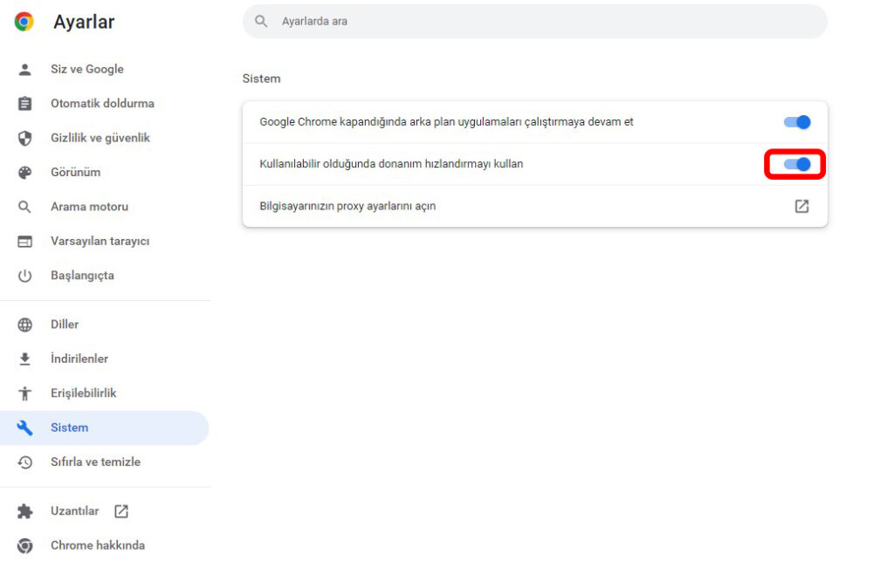
Task: Click the Ayarlar page title
Action: (x=84, y=22)
